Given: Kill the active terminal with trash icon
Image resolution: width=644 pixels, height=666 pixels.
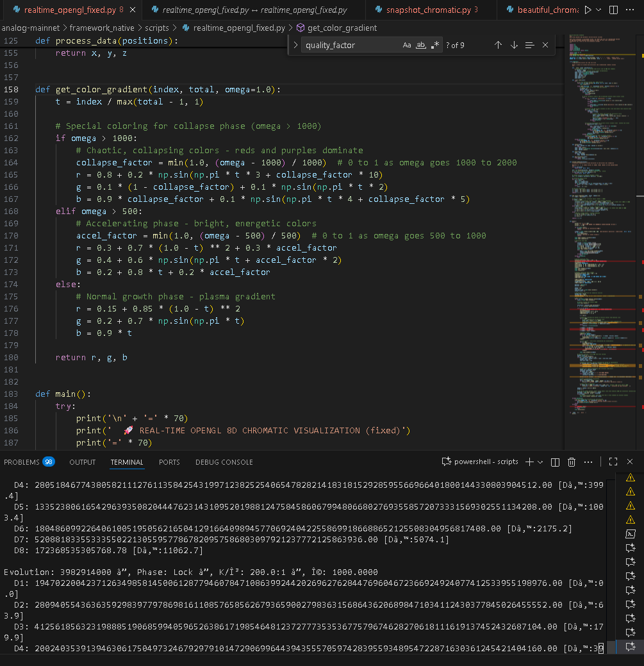Looking at the screenshot, I should [572, 462].
